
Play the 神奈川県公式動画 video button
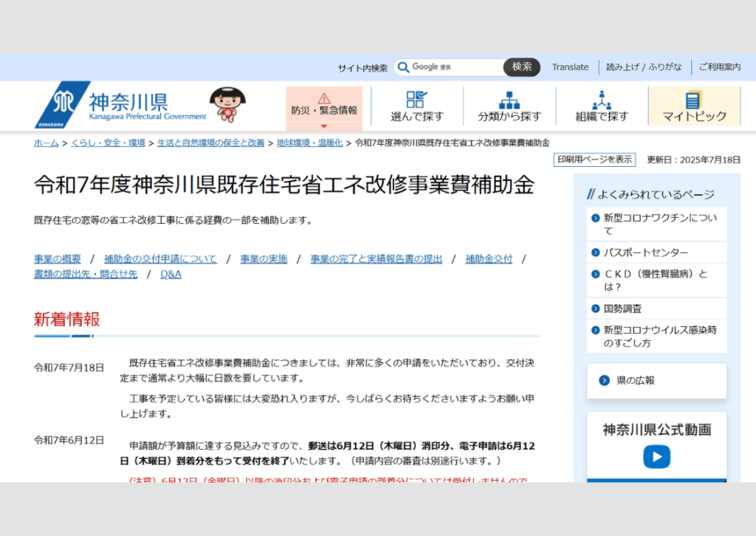[656, 457]
